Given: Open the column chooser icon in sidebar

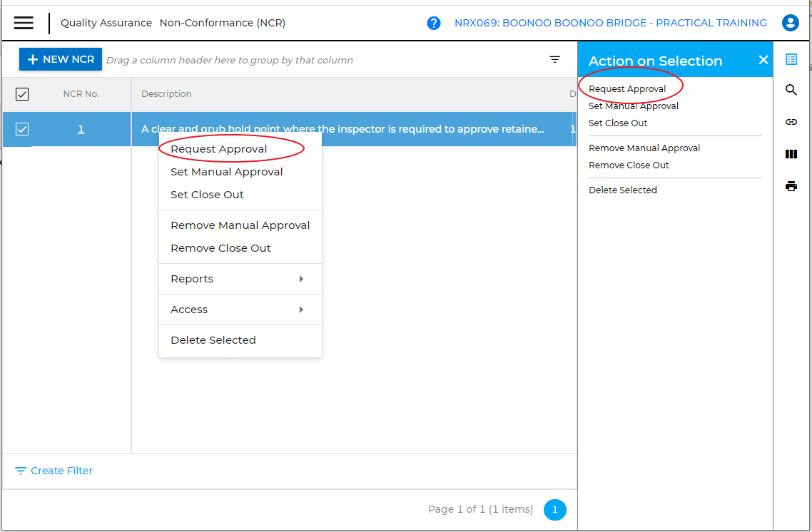Looking at the screenshot, I should [791, 154].
